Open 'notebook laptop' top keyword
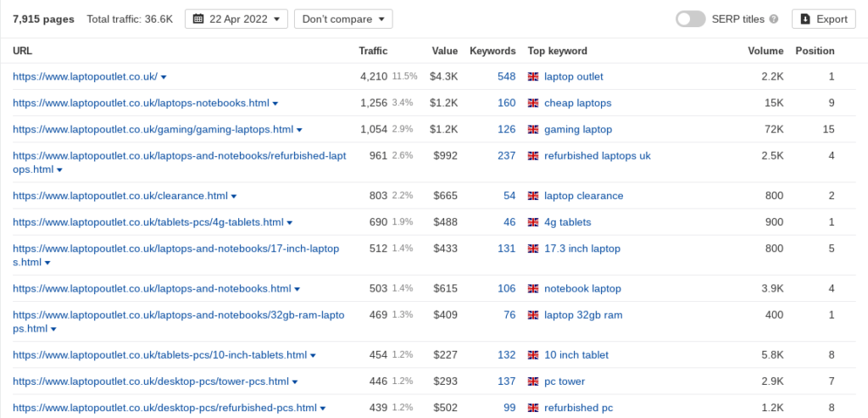The width and height of the screenshot is (868, 418). (x=582, y=289)
